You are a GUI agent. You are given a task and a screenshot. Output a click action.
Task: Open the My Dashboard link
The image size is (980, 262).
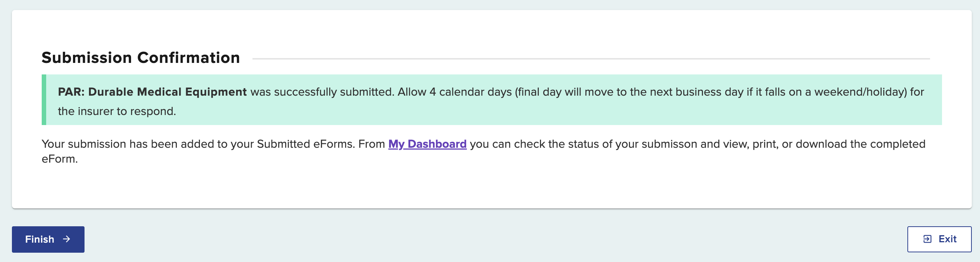(427, 144)
